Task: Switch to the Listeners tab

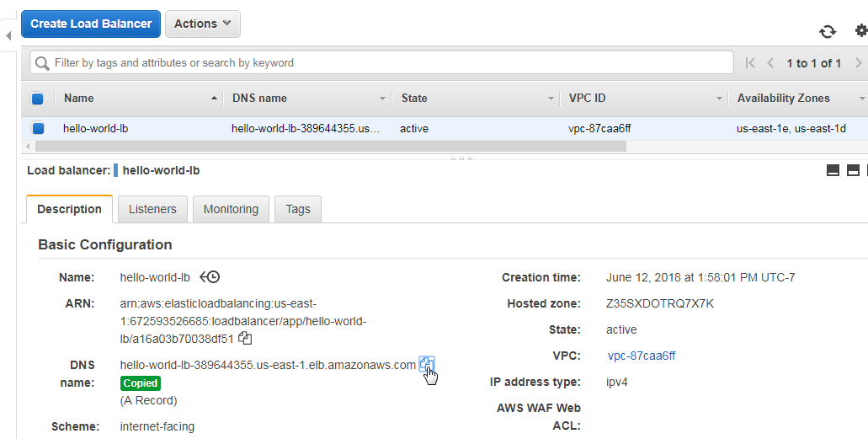Action: [x=152, y=209]
